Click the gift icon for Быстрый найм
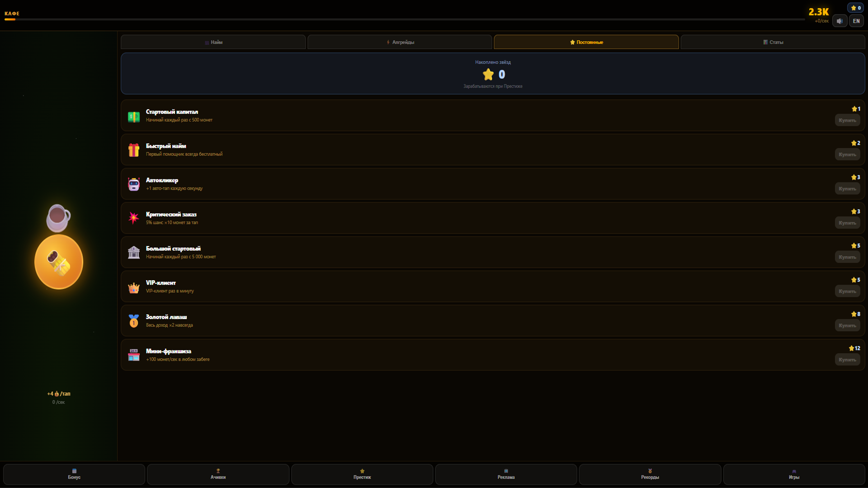Viewport: 868px width, 488px height. coord(134,150)
